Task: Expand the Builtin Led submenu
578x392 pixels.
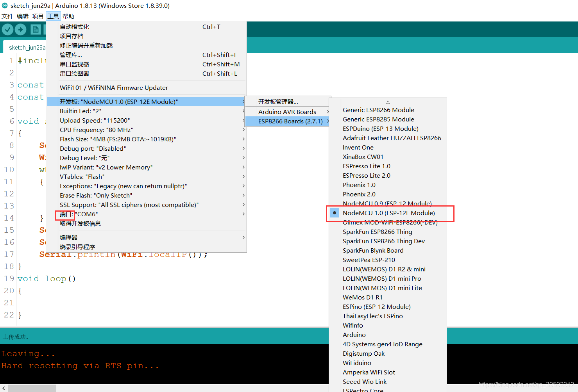Action: click(146, 111)
